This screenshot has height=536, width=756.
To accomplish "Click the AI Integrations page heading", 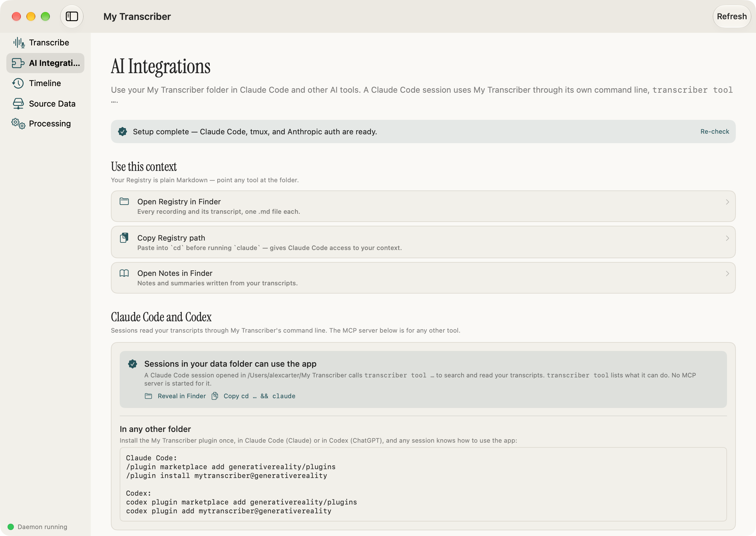I will pyautogui.click(x=161, y=66).
